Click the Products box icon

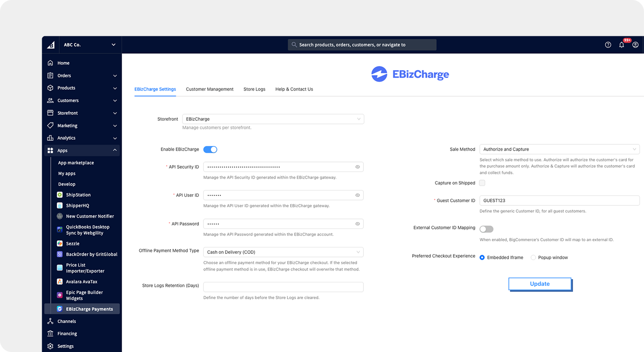[51, 88]
